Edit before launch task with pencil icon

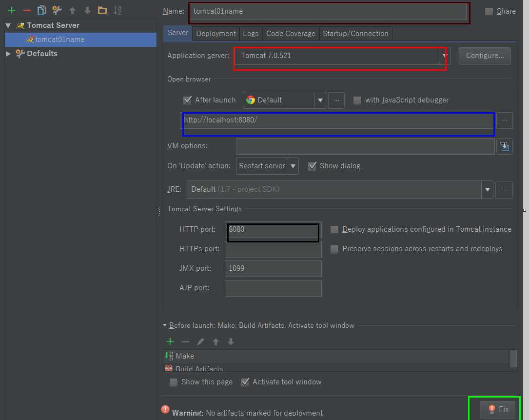[200, 341]
